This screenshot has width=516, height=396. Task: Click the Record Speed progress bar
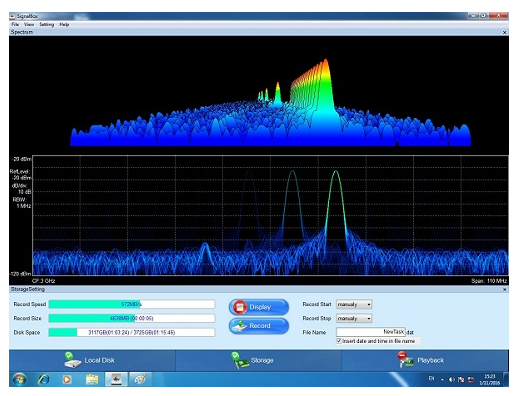(132, 304)
